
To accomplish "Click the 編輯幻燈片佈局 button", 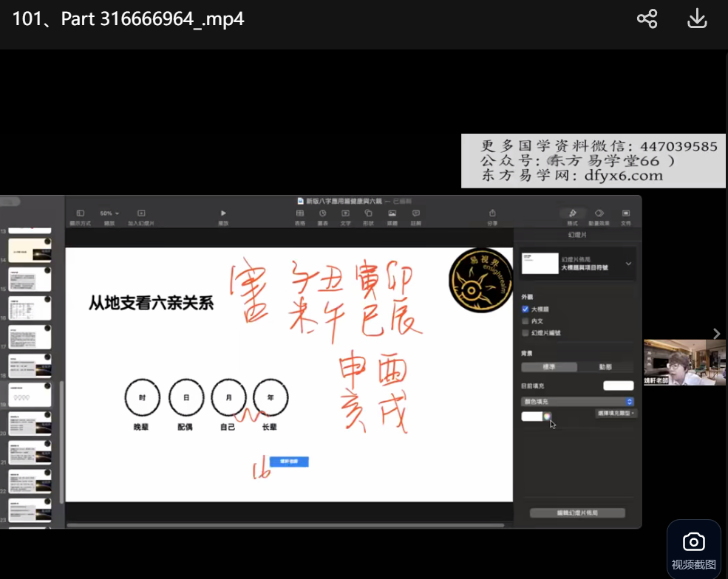I will (577, 513).
